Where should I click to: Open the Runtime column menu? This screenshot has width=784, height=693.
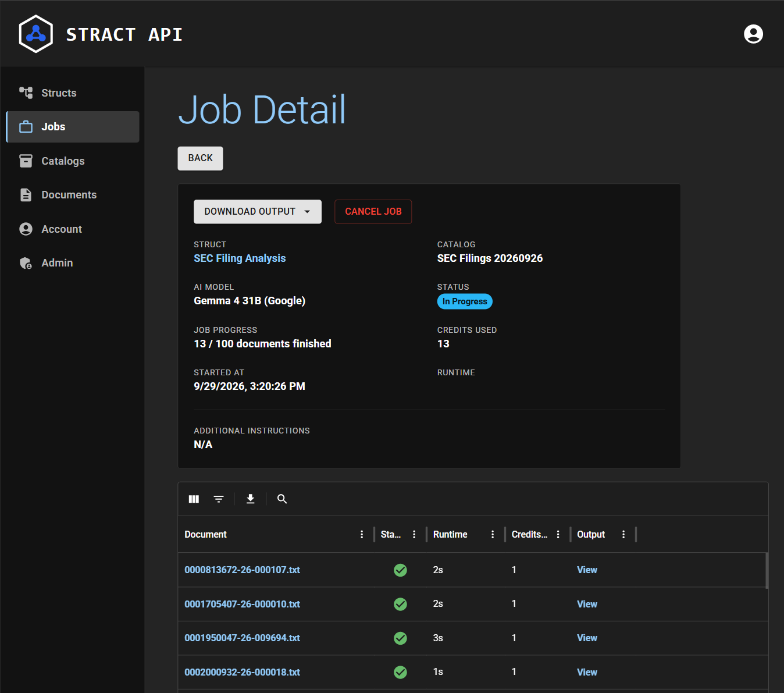[493, 534]
